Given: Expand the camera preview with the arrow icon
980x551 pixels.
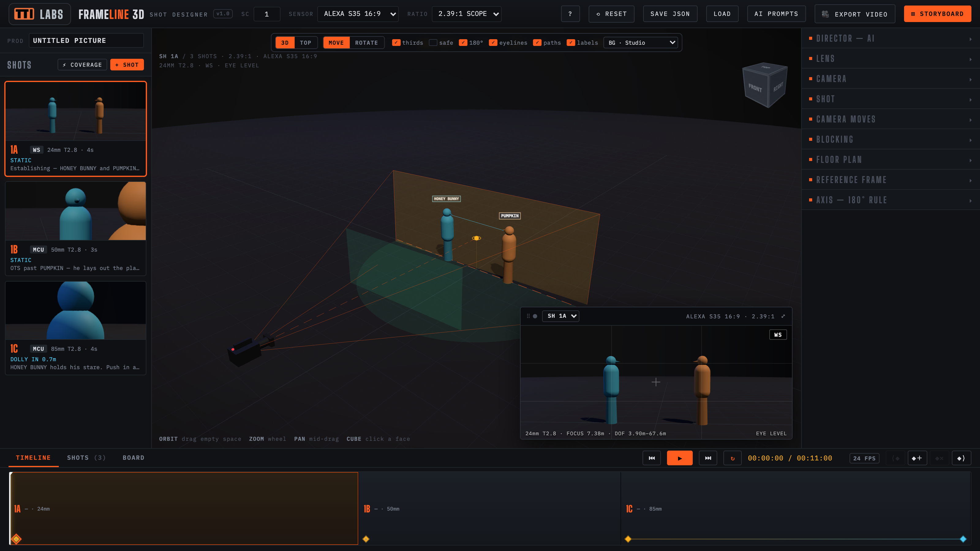Looking at the screenshot, I should click(783, 316).
